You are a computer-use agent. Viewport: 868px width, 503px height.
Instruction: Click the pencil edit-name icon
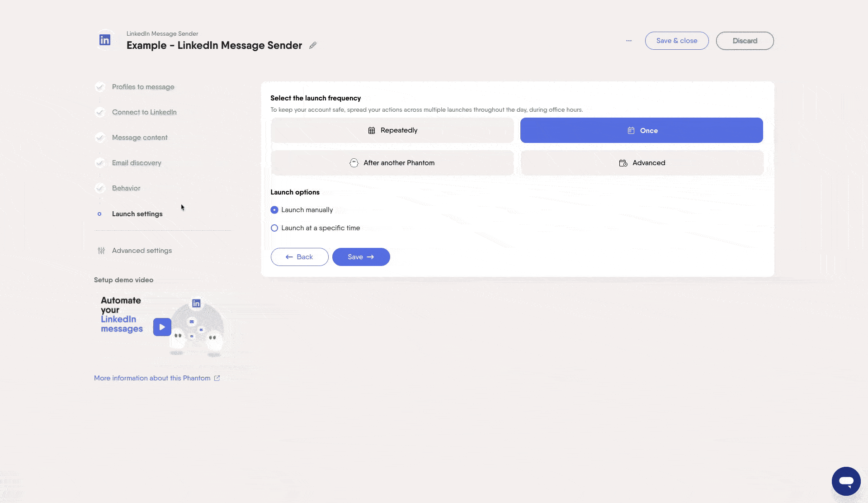313,45
